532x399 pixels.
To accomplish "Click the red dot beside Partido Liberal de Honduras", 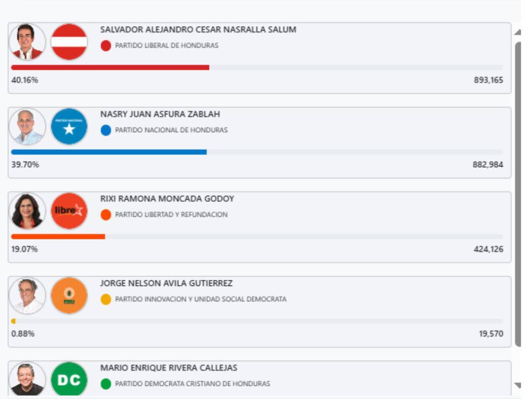I will (x=106, y=46).
